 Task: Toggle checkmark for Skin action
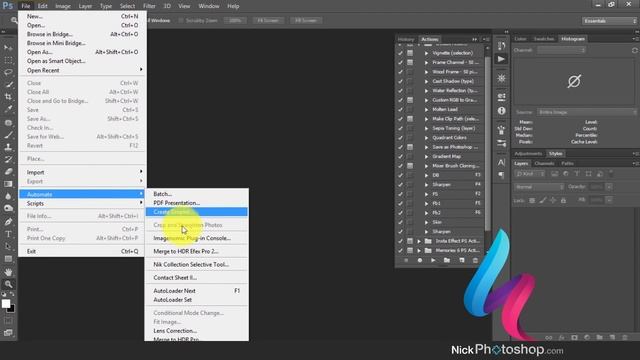[x=400, y=222]
